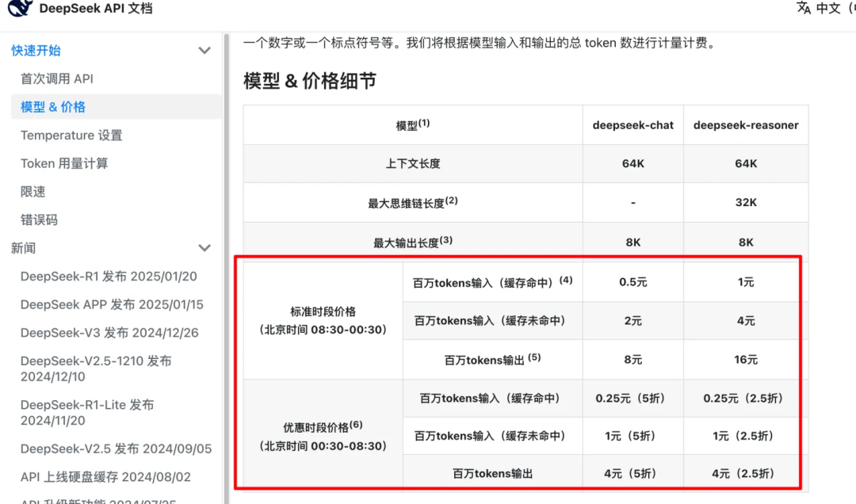Click the 最大思维链长度 row label
Viewport: 856px width, 504px height.
[413, 203]
